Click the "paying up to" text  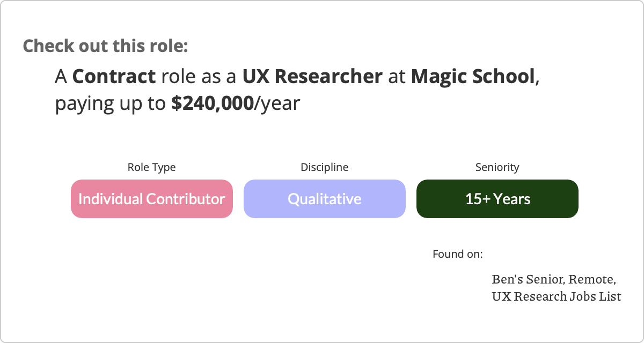(x=111, y=103)
